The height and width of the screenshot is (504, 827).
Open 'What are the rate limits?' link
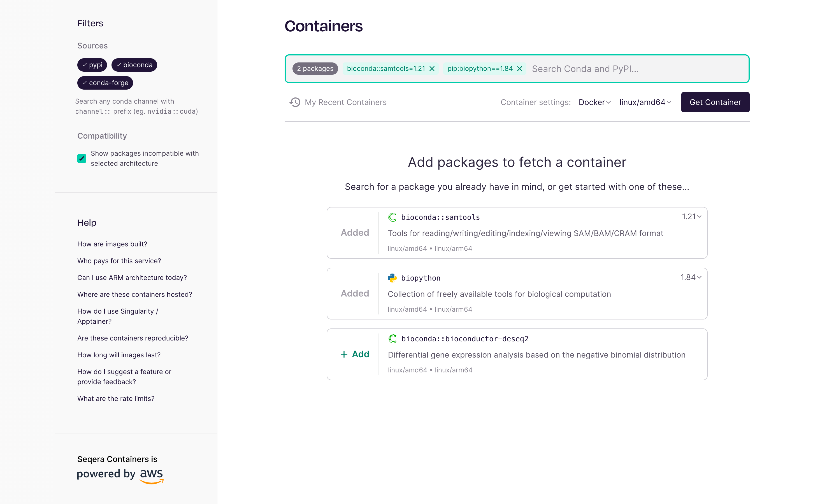[116, 399]
